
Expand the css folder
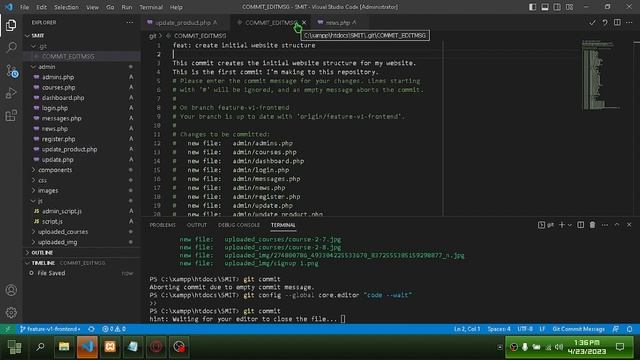click(82, 180)
